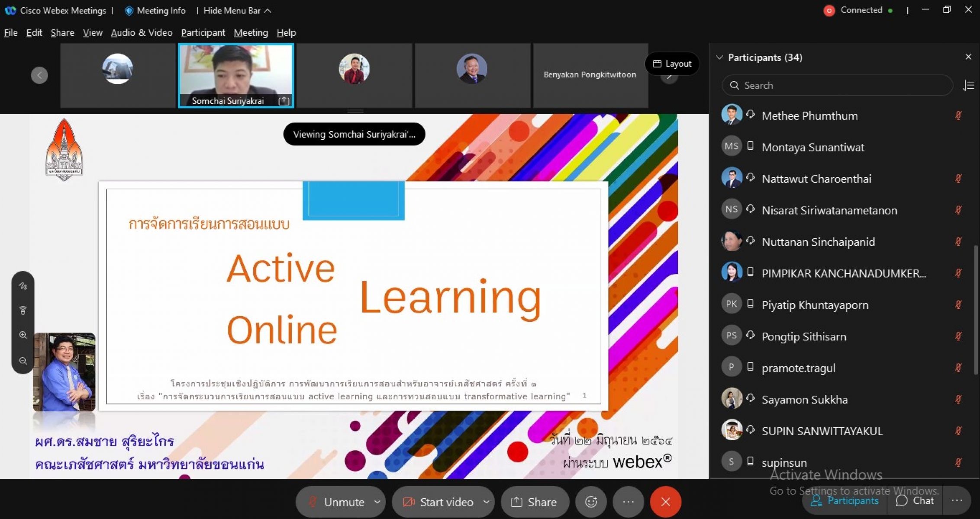Click the participants list scrollbar
The image size is (980, 519).
(976, 309)
